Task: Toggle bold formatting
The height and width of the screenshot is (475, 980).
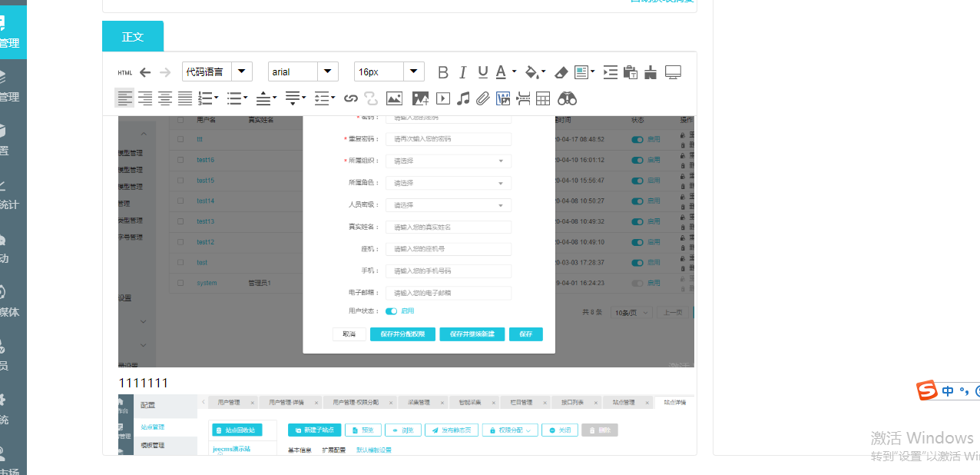Action: tap(443, 72)
